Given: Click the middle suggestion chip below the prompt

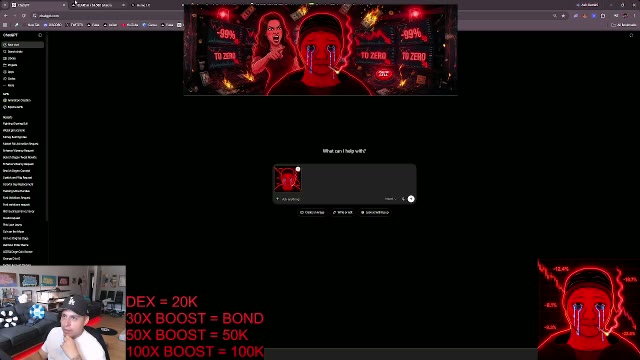Looking at the screenshot, I should 343,212.
